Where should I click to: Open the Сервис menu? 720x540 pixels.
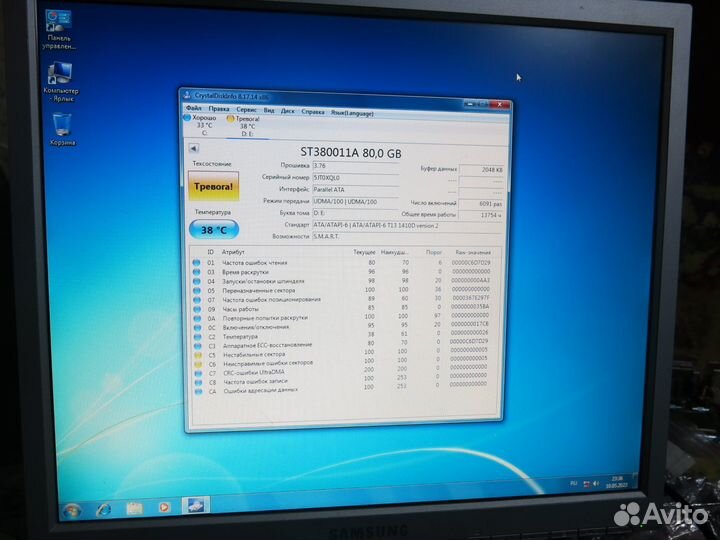[x=247, y=110]
